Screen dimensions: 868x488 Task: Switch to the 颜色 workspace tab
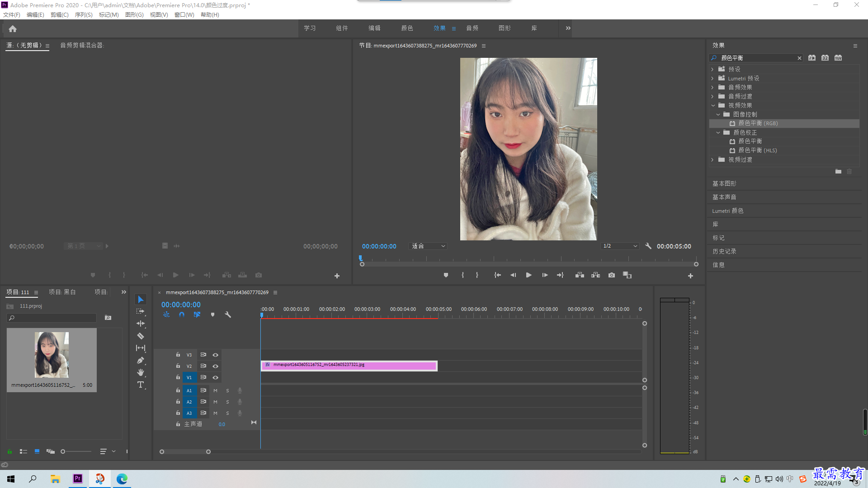(407, 28)
